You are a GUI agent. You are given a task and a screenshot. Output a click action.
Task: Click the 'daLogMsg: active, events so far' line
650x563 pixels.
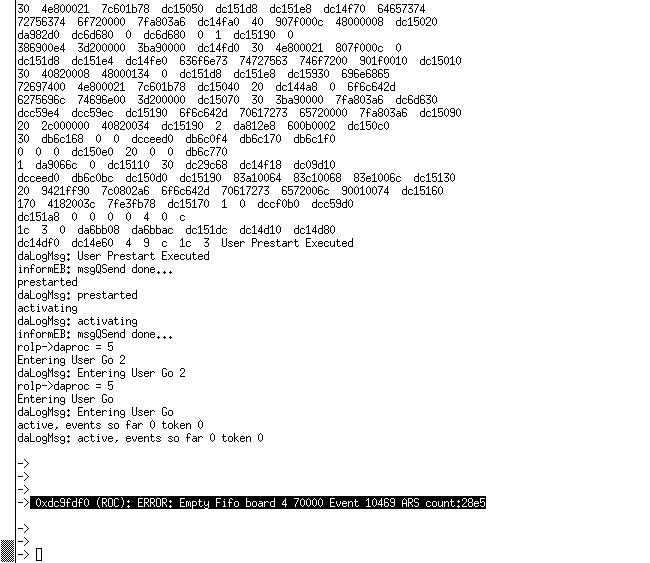(x=140, y=438)
